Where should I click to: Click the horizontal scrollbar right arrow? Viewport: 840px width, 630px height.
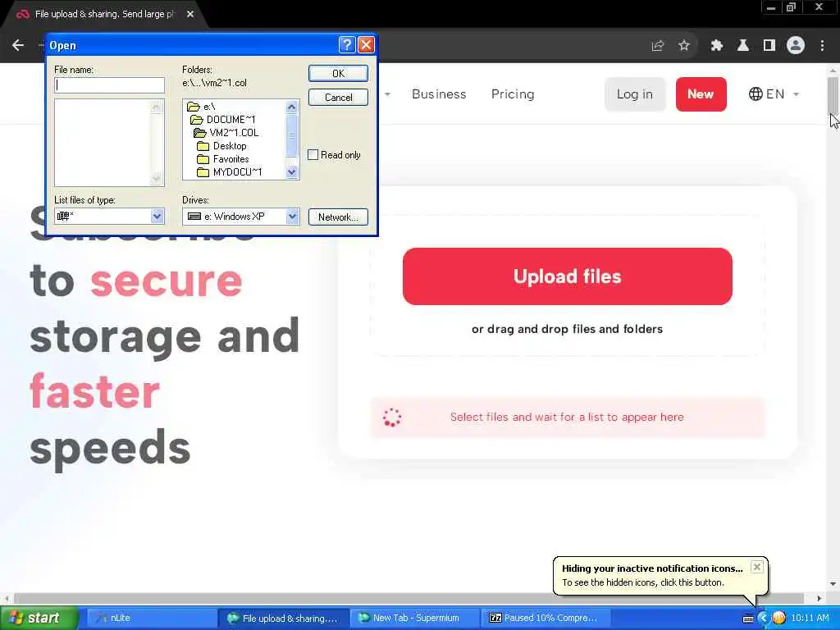click(x=819, y=598)
